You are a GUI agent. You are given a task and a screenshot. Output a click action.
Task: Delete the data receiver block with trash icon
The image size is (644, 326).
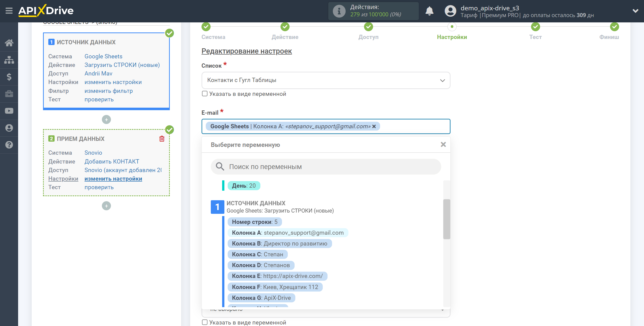tap(162, 139)
